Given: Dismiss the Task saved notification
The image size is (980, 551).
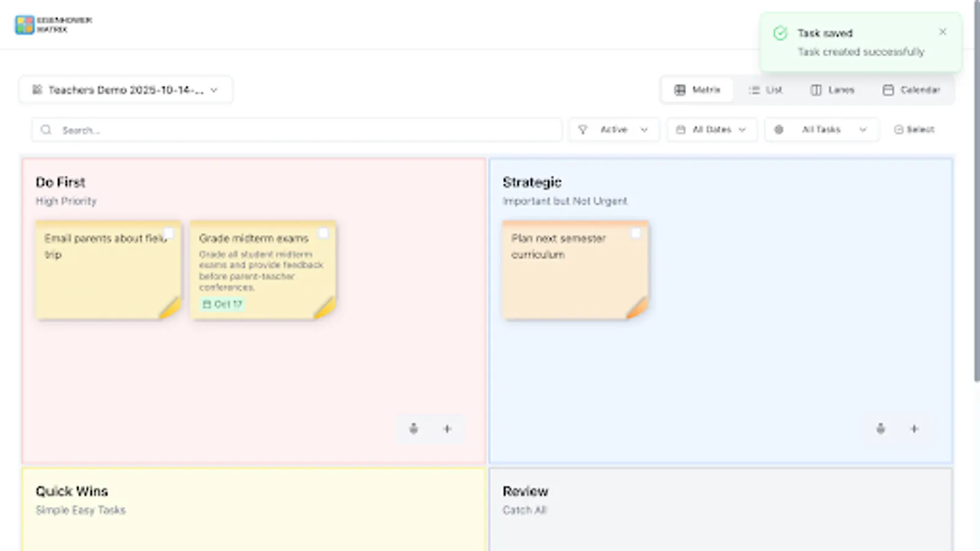Looking at the screenshot, I should (x=943, y=32).
